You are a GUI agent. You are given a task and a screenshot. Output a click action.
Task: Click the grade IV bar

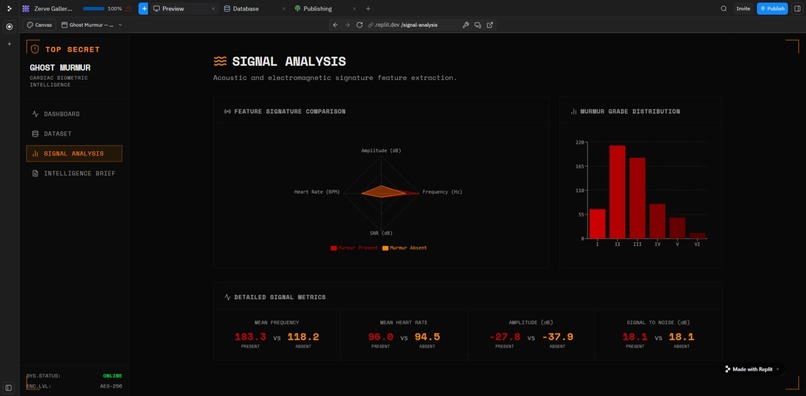pos(657,221)
